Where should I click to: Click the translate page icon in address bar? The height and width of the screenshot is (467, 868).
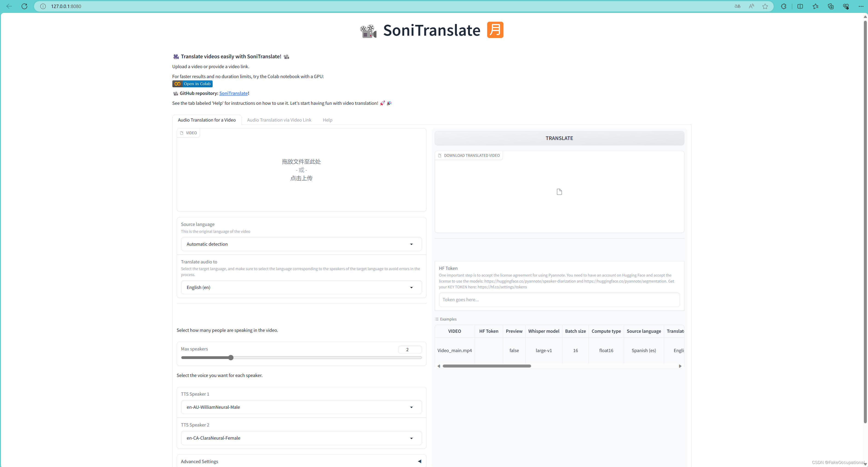tap(738, 6)
